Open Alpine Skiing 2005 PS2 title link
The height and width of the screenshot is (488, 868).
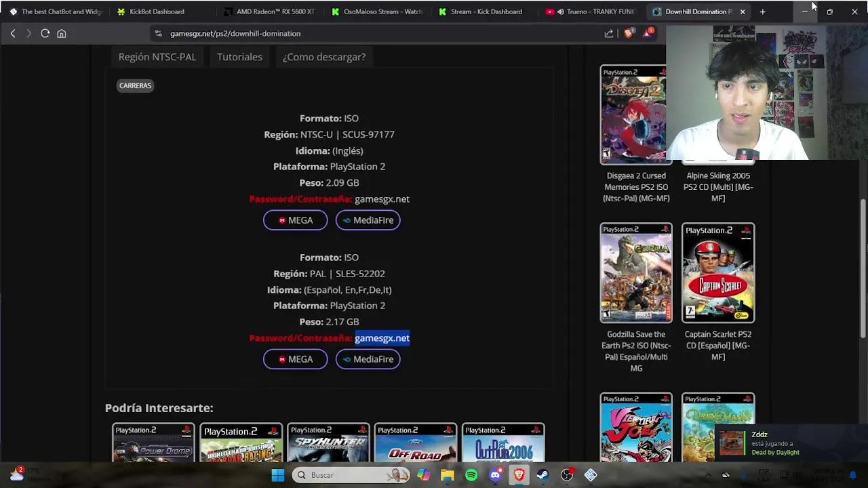click(x=718, y=187)
